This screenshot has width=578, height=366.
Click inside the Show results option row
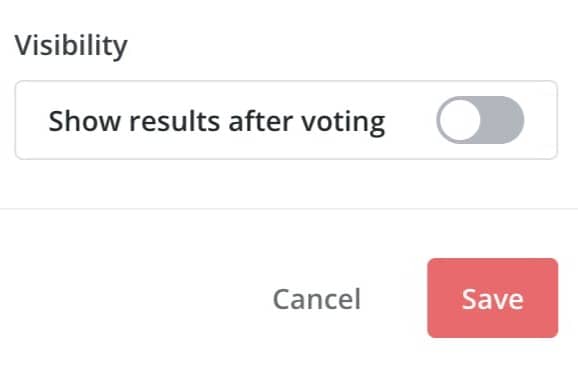(x=286, y=120)
